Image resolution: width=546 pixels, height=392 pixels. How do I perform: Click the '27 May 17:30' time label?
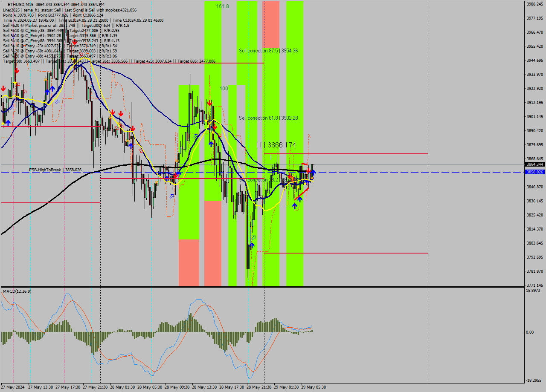coord(68,387)
